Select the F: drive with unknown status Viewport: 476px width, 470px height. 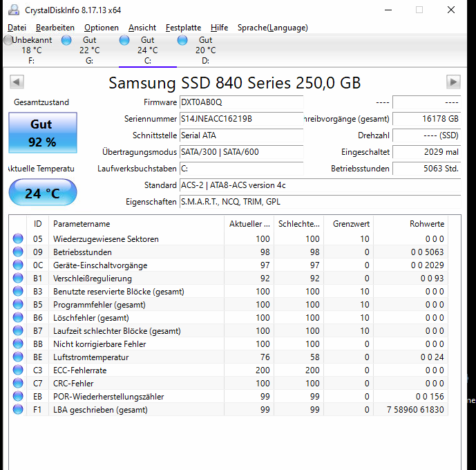pyautogui.click(x=32, y=50)
